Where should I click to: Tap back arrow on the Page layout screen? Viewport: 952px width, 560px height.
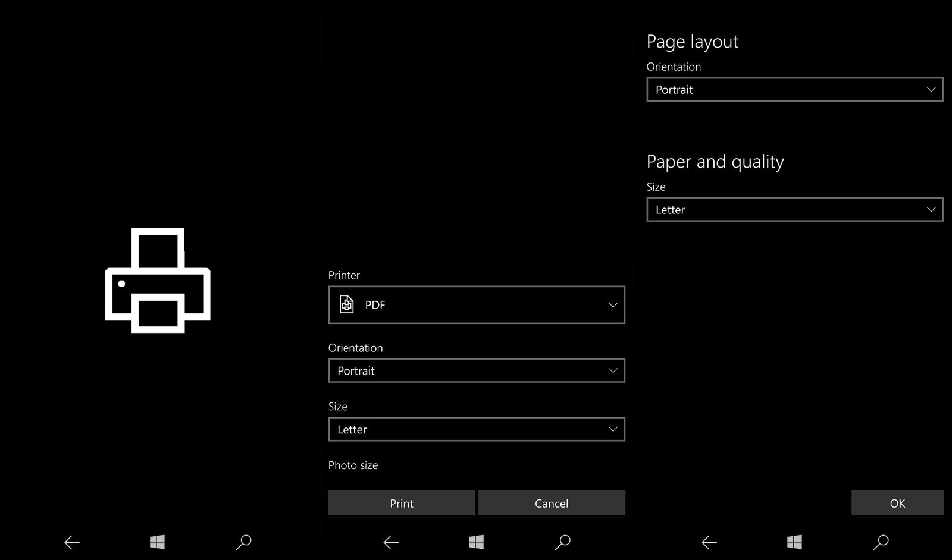pos(709,542)
